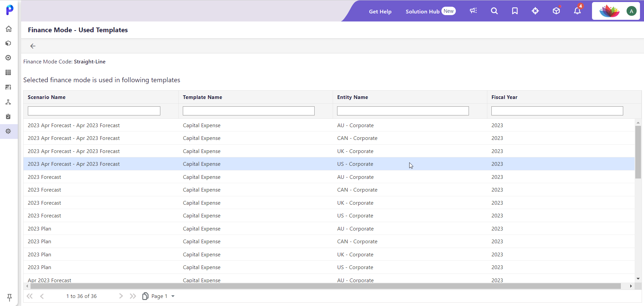The image size is (644, 306).
Task: Select 2023 Apr Forecast row for UK - Corporate
Action: point(329,151)
